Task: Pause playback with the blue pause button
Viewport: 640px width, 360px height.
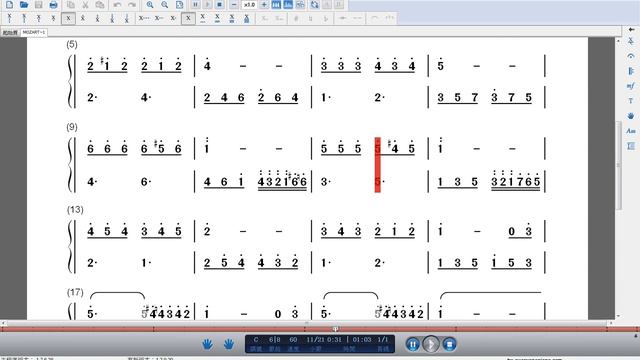Action: point(413,344)
